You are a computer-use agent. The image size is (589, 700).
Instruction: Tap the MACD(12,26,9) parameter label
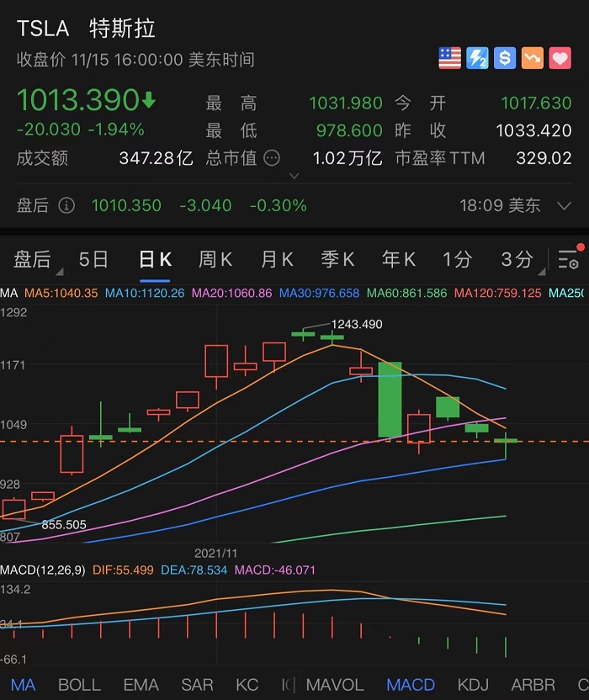click(42, 570)
